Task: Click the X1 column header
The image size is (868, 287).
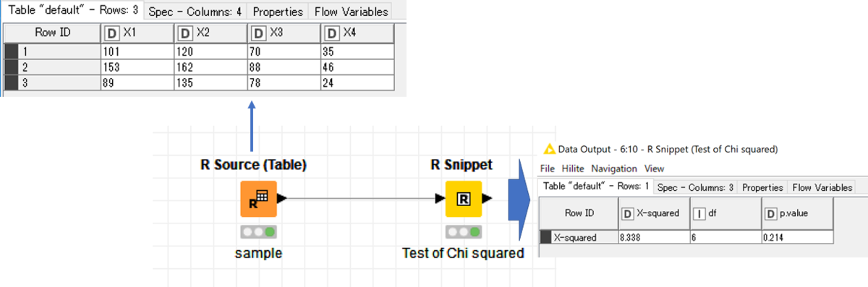Action: (137, 33)
